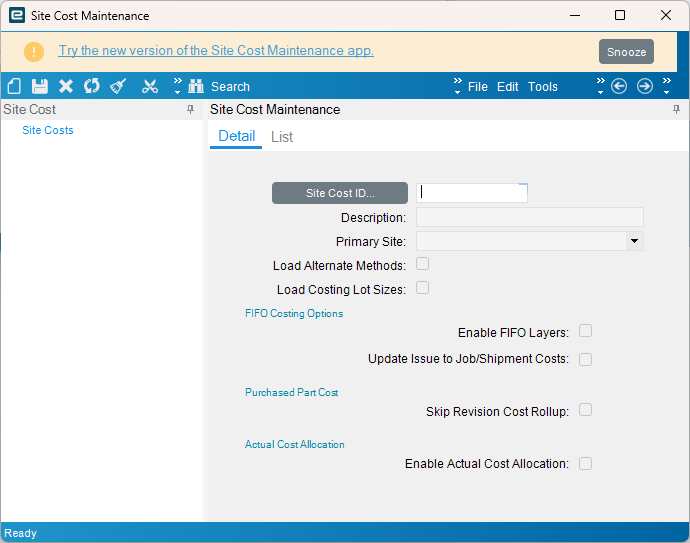690x543 pixels.
Task: Open the Primary Site dropdown arrow
Action: [x=634, y=241]
